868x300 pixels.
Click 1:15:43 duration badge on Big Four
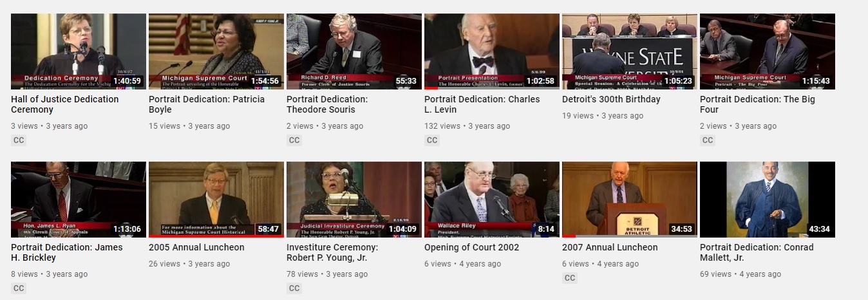(x=816, y=81)
